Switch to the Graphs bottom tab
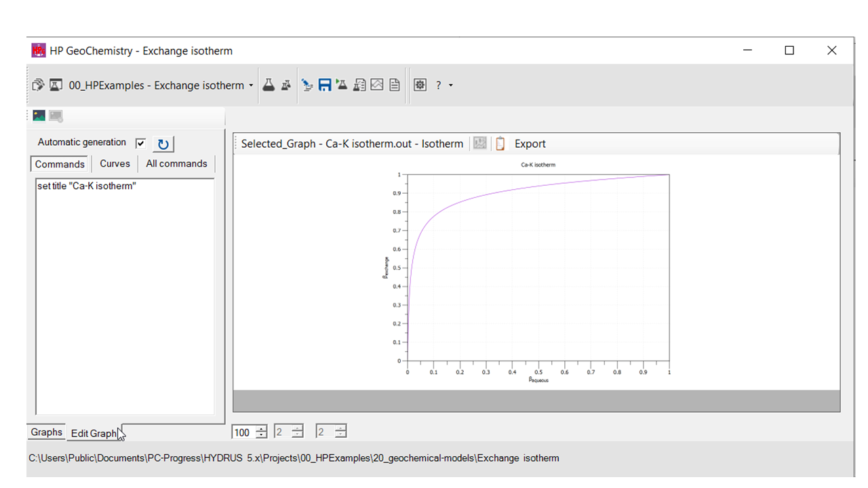868x488 pixels. [47, 432]
